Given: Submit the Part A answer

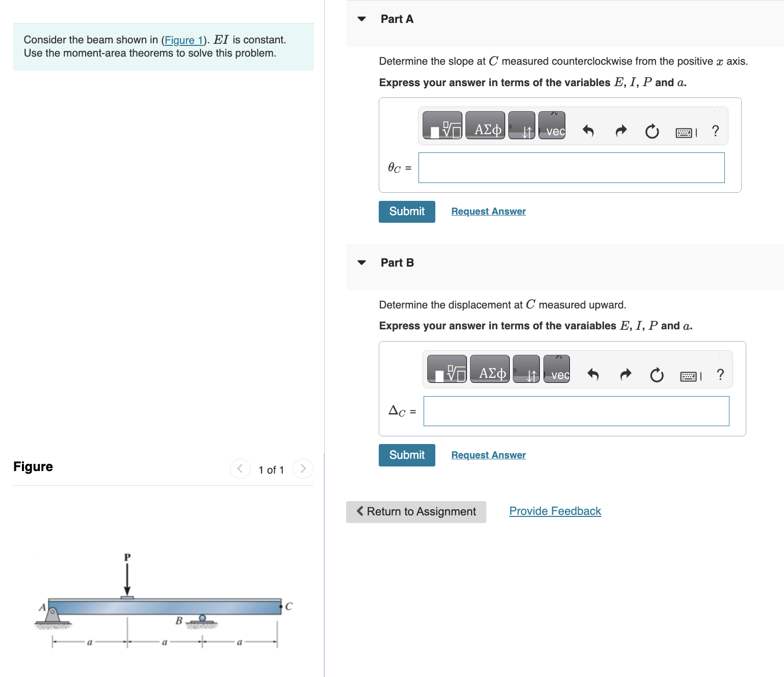Looking at the screenshot, I should pyautogui.click(x=406, y=211).
